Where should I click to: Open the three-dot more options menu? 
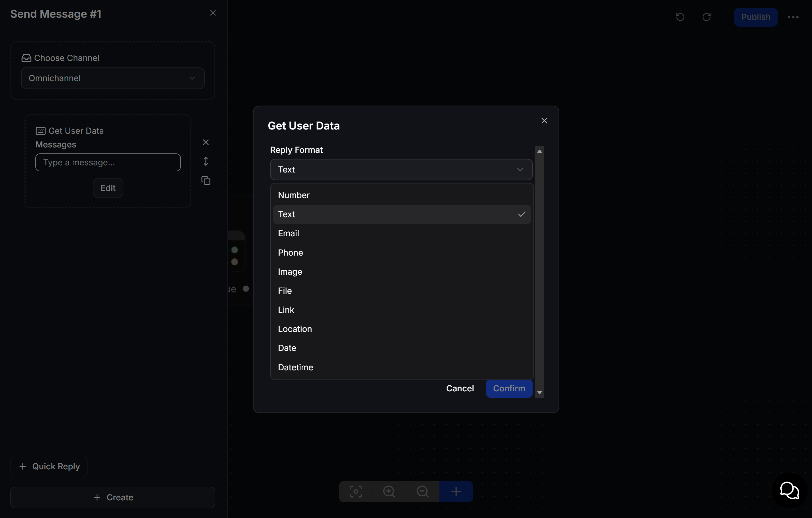point(793,17)
